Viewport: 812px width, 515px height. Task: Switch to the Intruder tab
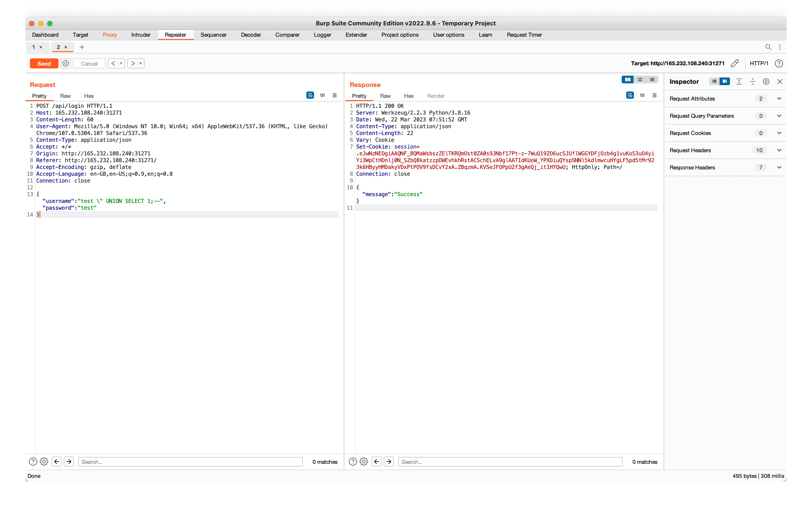(141, 35)
